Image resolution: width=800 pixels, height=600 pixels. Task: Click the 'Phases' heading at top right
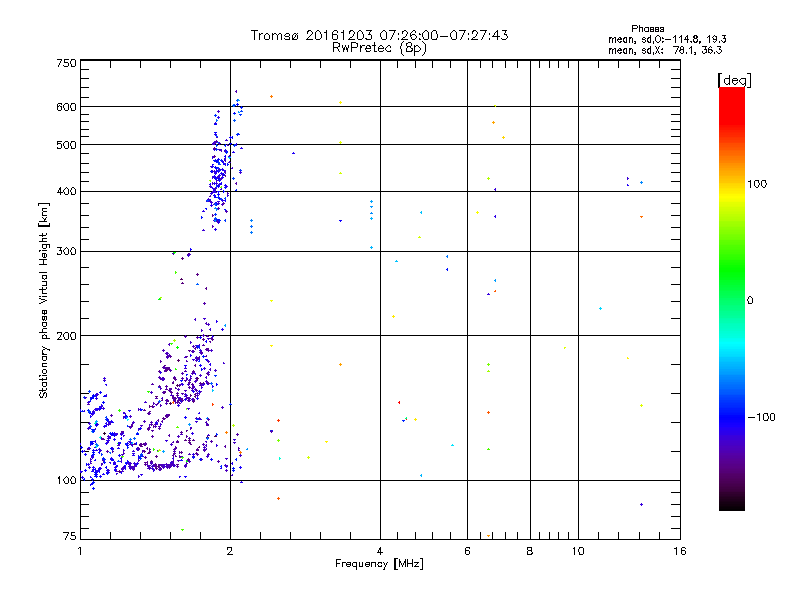[647, 29]
